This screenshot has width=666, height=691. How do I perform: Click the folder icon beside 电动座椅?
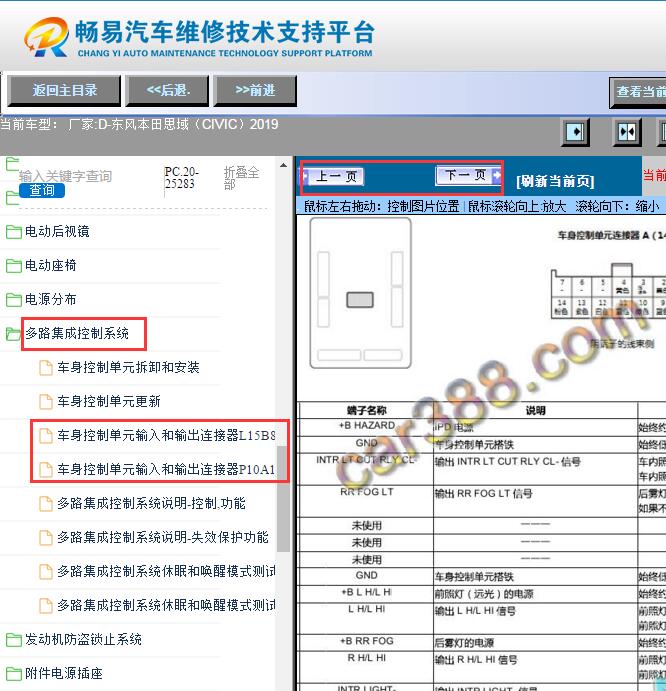[x=14, y=266]
